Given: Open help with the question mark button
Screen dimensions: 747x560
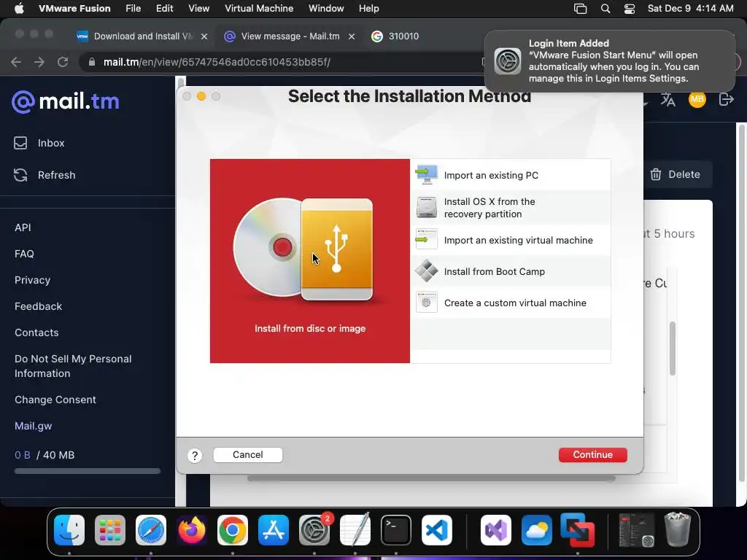Looking at the screenshot, I should 194,456.
